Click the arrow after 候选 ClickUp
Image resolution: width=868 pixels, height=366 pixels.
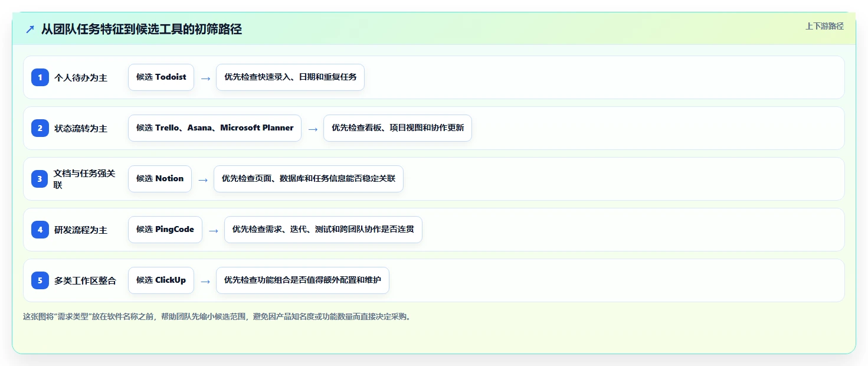[x=205, y=281]
